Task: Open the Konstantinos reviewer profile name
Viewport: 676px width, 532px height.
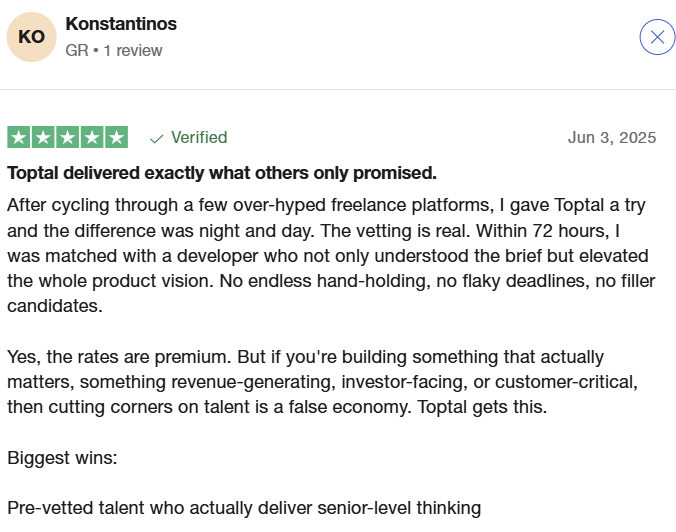Action: click(x=121, y=24)
